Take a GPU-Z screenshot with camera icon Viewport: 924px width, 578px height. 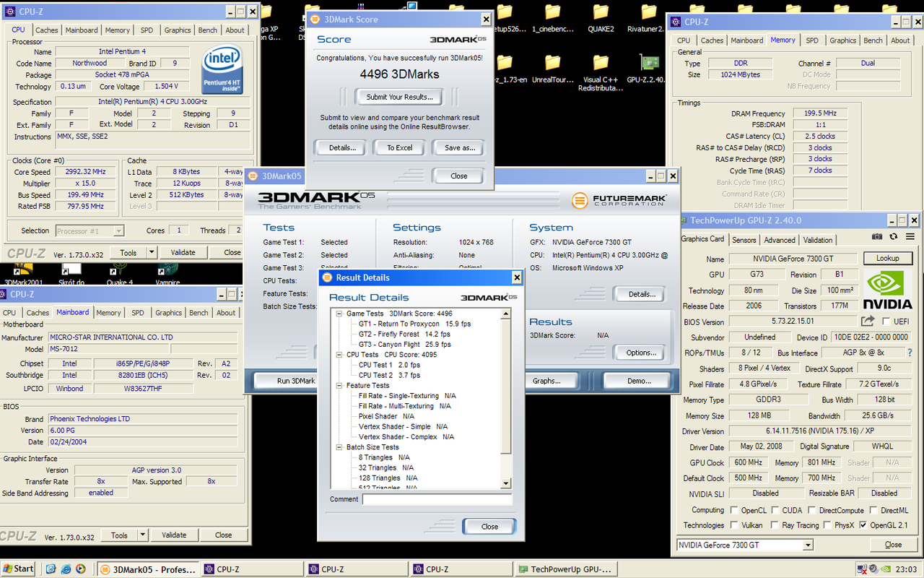876,236
